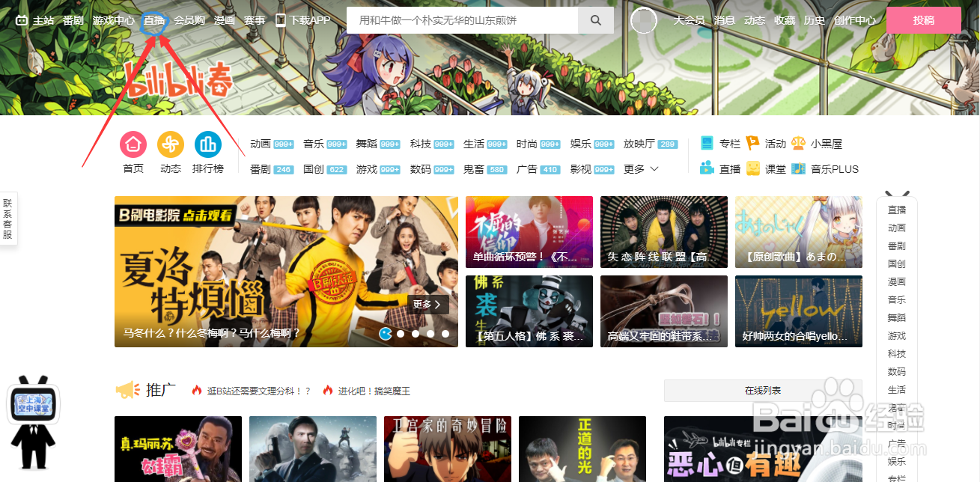Screen dimensions: 980x482
Task: Open 创作中心 link in top bar
Action: tap(855, 20)
